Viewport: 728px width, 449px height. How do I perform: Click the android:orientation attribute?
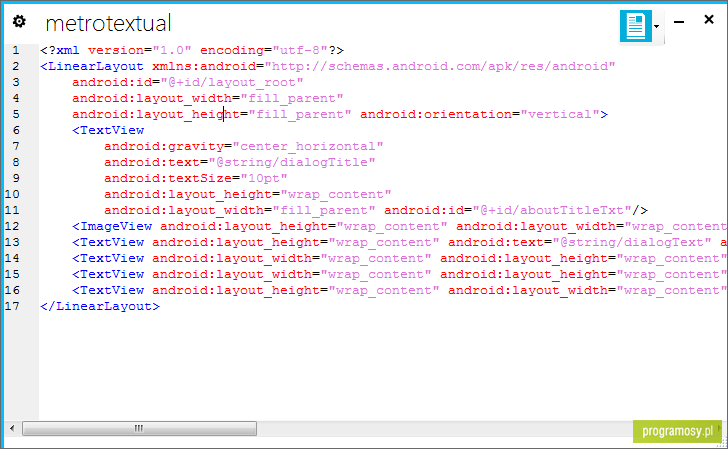pos(436,114)
